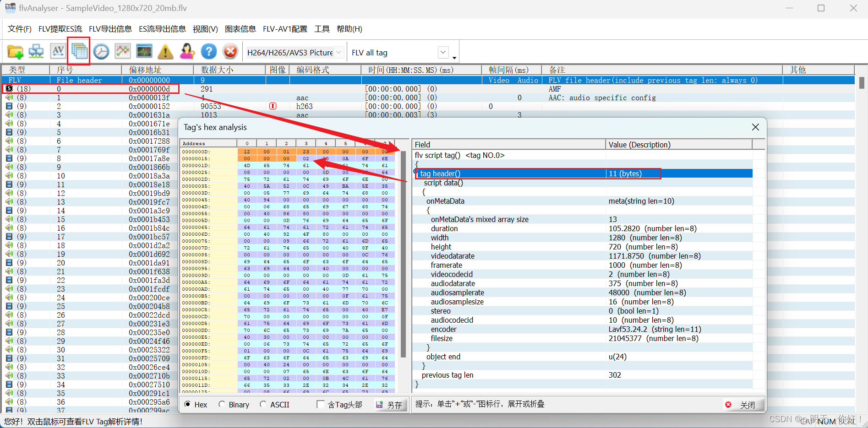The image size is (868, 428).
Task: Click the 编码格式 column header
Action: tap(325, 70)
